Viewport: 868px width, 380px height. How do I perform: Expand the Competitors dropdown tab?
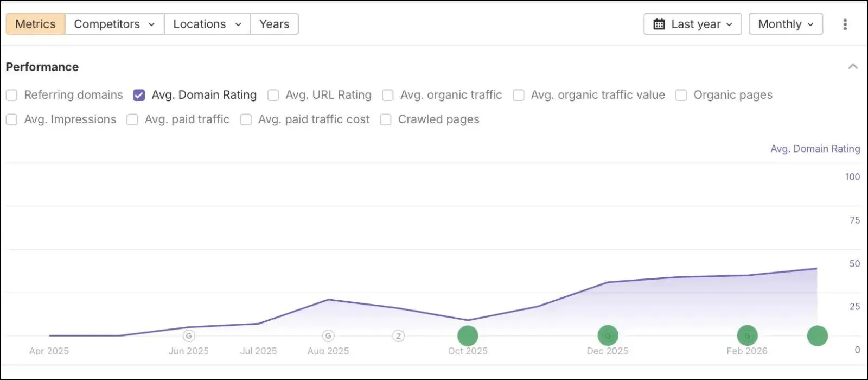pyautogui.click(x=114, y=24)
